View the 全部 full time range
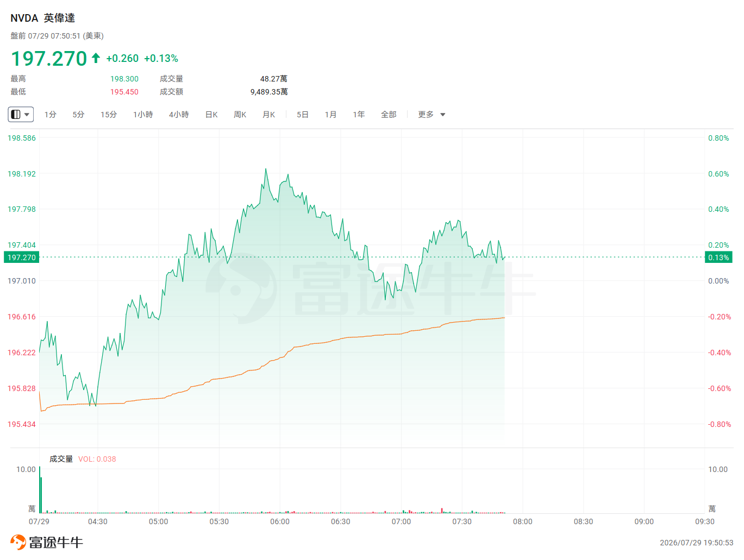This screenshot has height=560, width=744. coord(389,115)
